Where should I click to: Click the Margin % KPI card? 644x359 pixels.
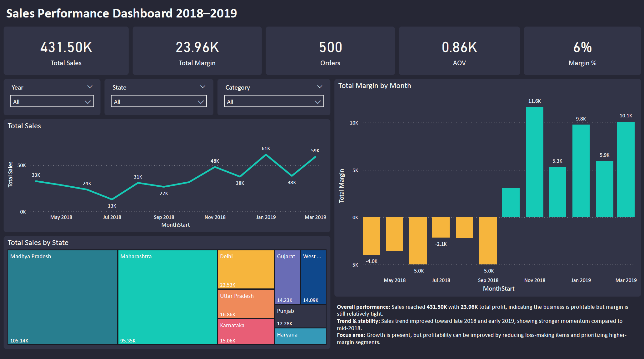click(x=582, y=51)
